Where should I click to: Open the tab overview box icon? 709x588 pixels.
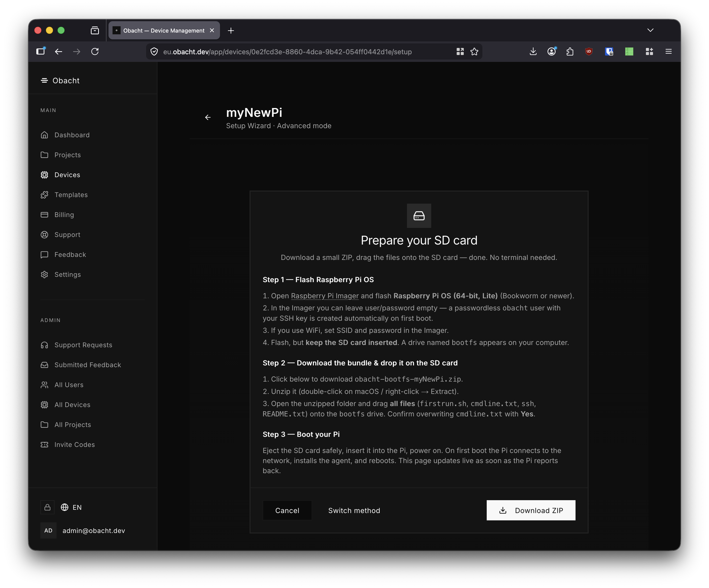[x=95, y=30]
